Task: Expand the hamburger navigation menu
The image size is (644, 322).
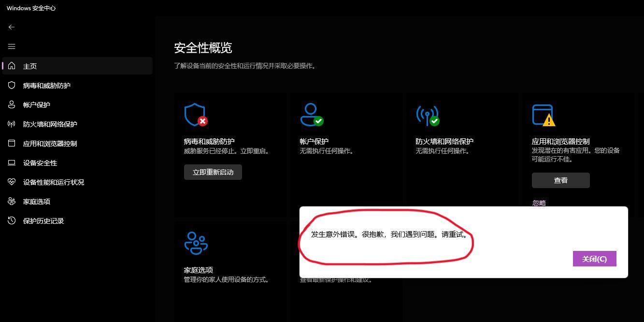Action: (12, 46)
